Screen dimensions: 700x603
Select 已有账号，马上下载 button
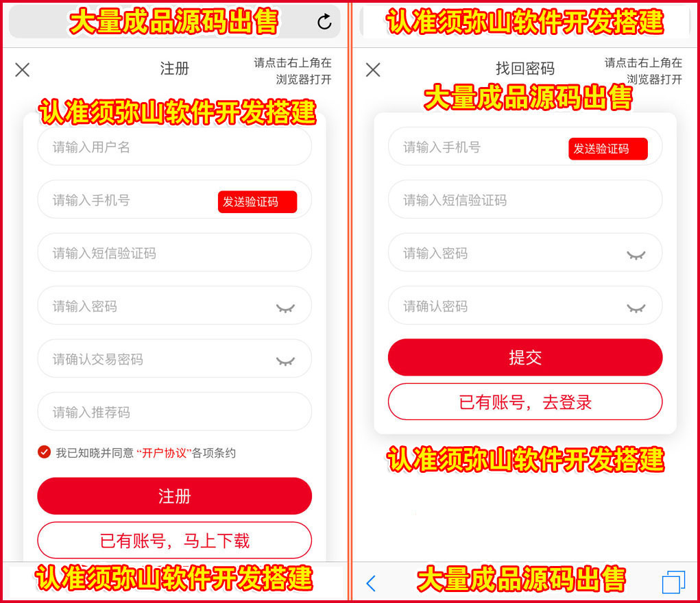point(175,540)
